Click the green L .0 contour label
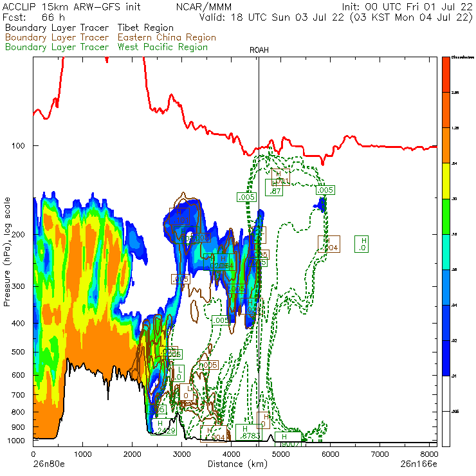476x476 pixels. coord(178,373)
